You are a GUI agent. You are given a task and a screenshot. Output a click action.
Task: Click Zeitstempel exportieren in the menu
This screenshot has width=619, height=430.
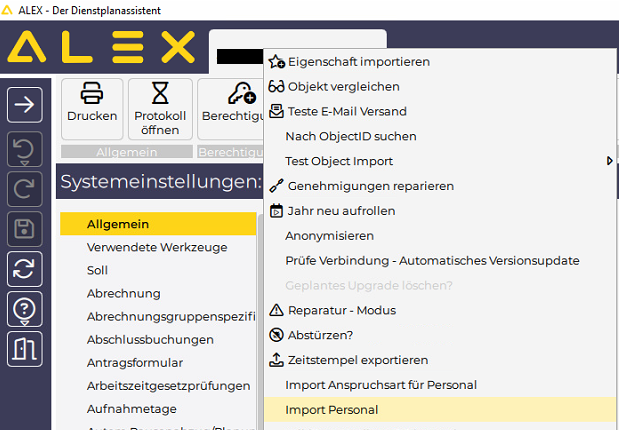(x=356, y=360)
